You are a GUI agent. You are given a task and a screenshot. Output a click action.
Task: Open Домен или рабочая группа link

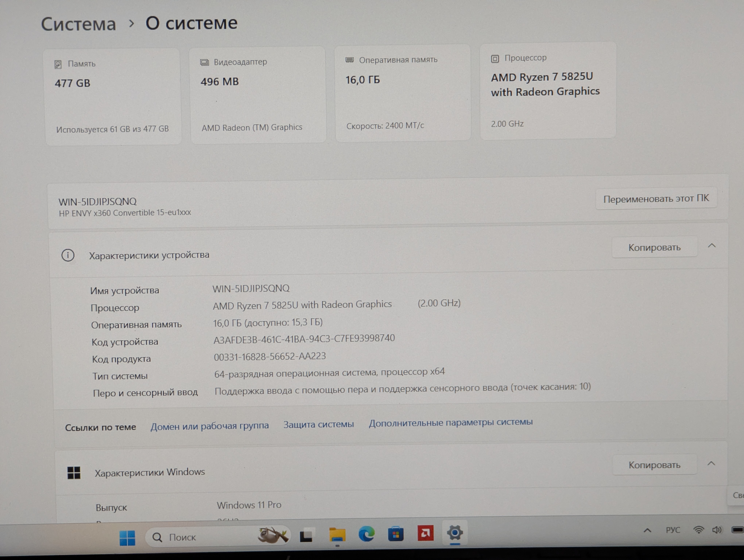click(210, 426)
